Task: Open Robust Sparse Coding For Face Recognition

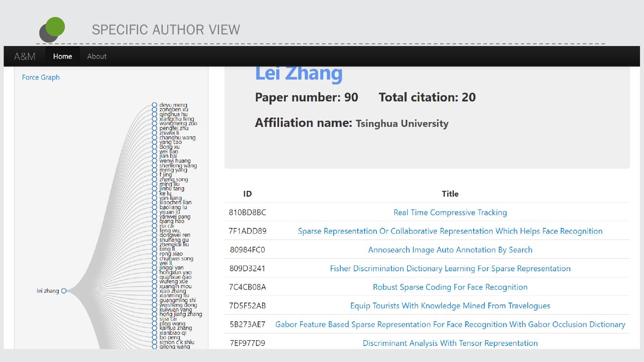Action: pos(450,287)
